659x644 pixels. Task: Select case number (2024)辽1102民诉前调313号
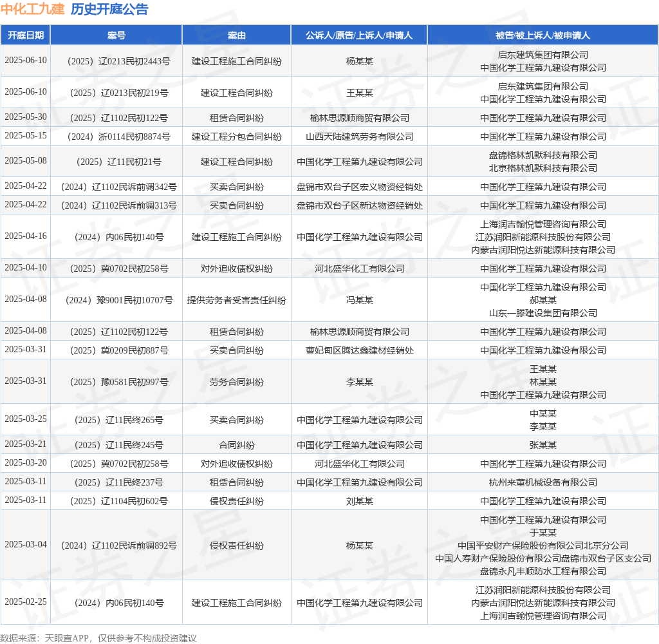click(119, 205)
